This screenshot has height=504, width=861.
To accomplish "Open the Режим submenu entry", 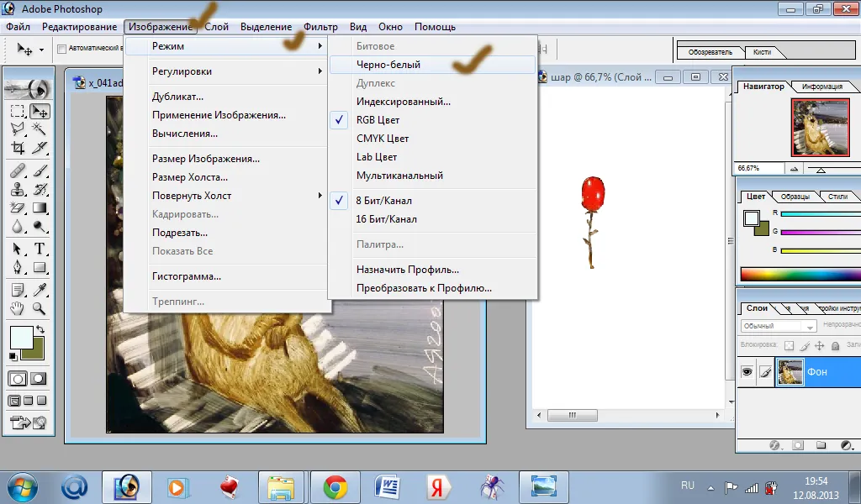I will tap(227, 46).
